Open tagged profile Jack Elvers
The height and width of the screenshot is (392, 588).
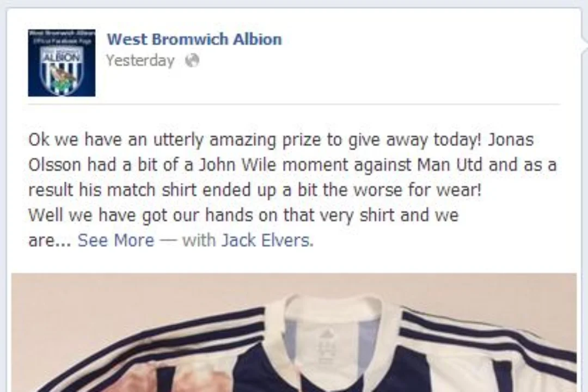pyautogui.click(x=267, y=240)
